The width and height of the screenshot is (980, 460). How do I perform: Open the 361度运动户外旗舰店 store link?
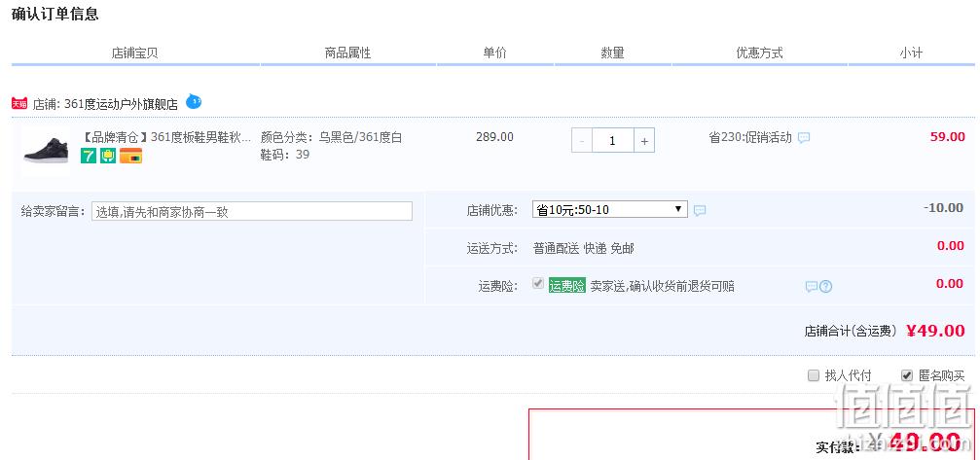pyautogui.click(x=122, y=104)
